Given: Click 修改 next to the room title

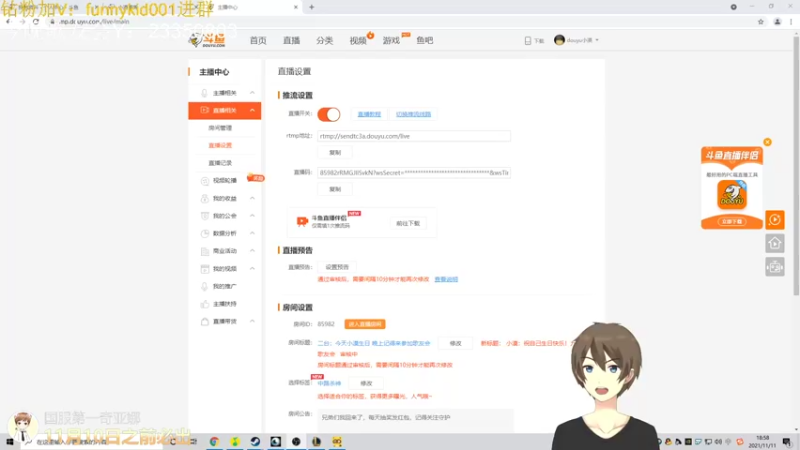Looking at the screenshot, I should [x=455, y=343].
